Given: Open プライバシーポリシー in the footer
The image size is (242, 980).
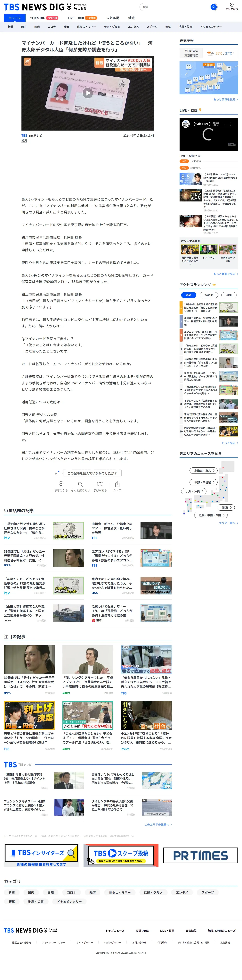Looking at the screenshot, I should coord(53,942).
